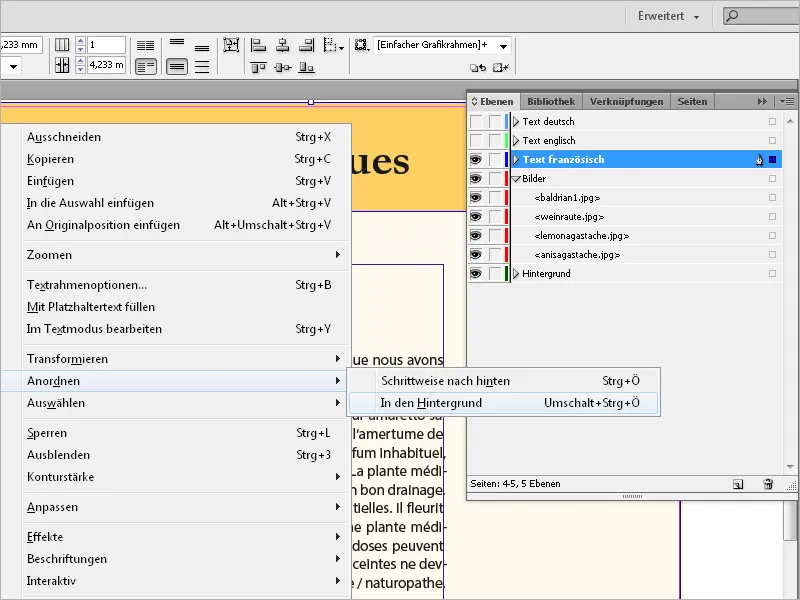Hide the Bilder layer
800x600 pixels.
pos(476,179)
